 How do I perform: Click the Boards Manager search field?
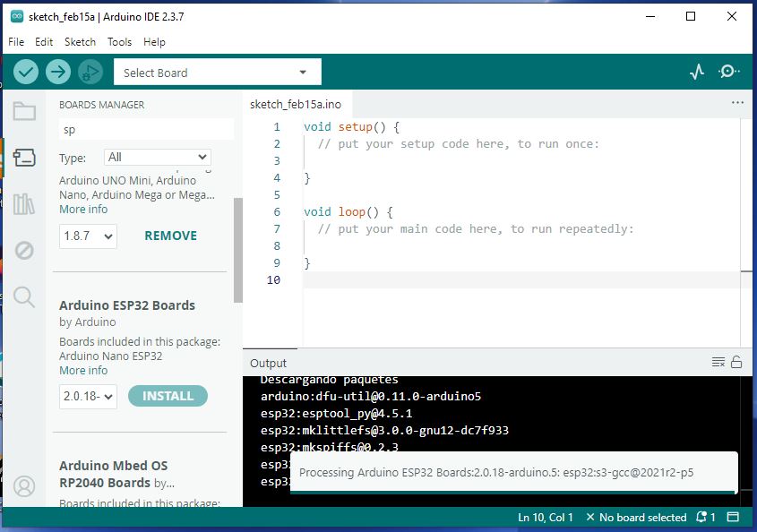tap(145, 129)
